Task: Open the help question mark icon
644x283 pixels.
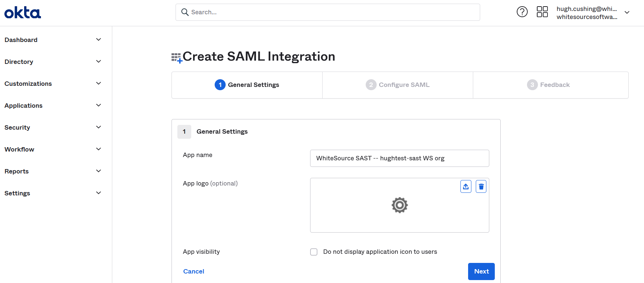Action: (522, 12)
